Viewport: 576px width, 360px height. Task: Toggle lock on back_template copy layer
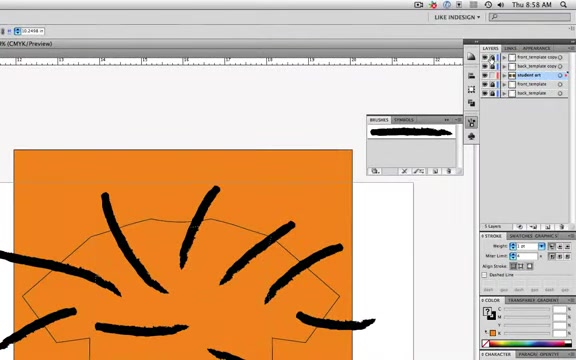(492, 66)
